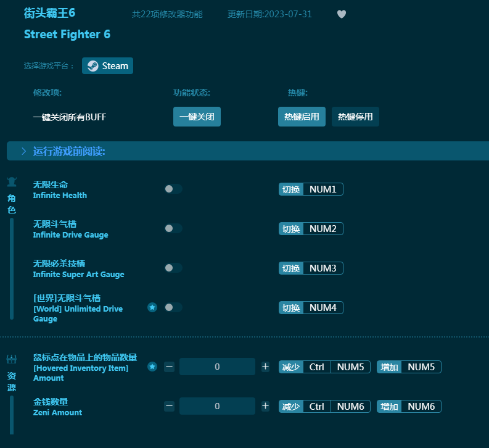Click 减少 Ctrl NUM5 hotkey box
Viewport: 489px width, 448px height.
coord(324,367)
